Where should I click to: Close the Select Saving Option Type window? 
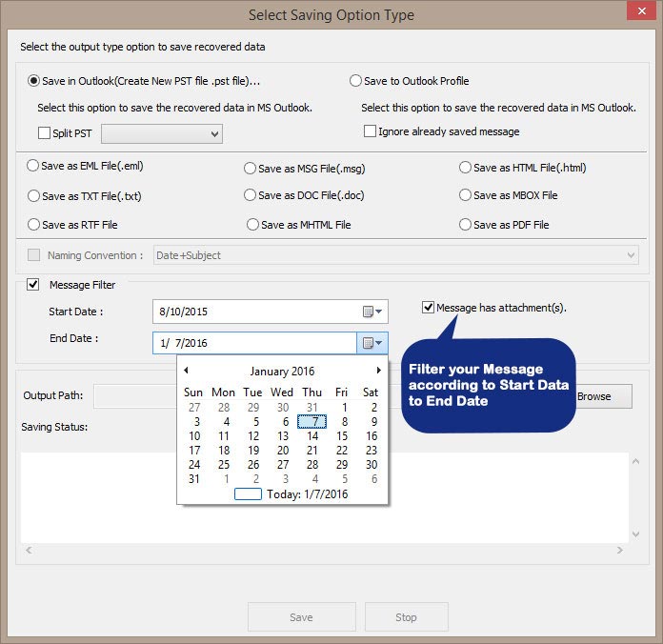(639, 14)
